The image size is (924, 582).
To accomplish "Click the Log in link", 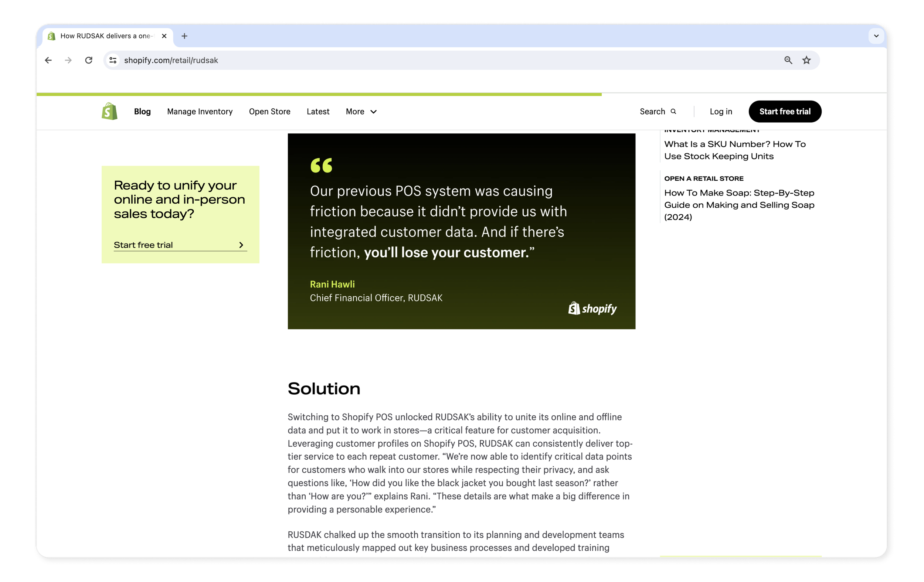I will pos(721,112).
